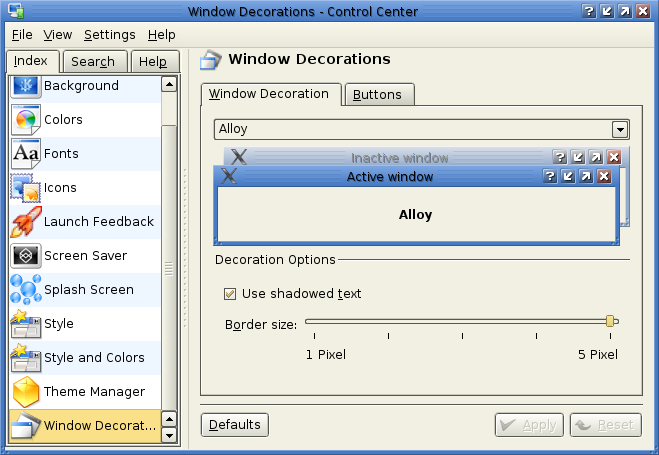The height and width of the screenshot is (455, 659).
Task: Select the Theme Manager list entry text
Action: point(94,392)
